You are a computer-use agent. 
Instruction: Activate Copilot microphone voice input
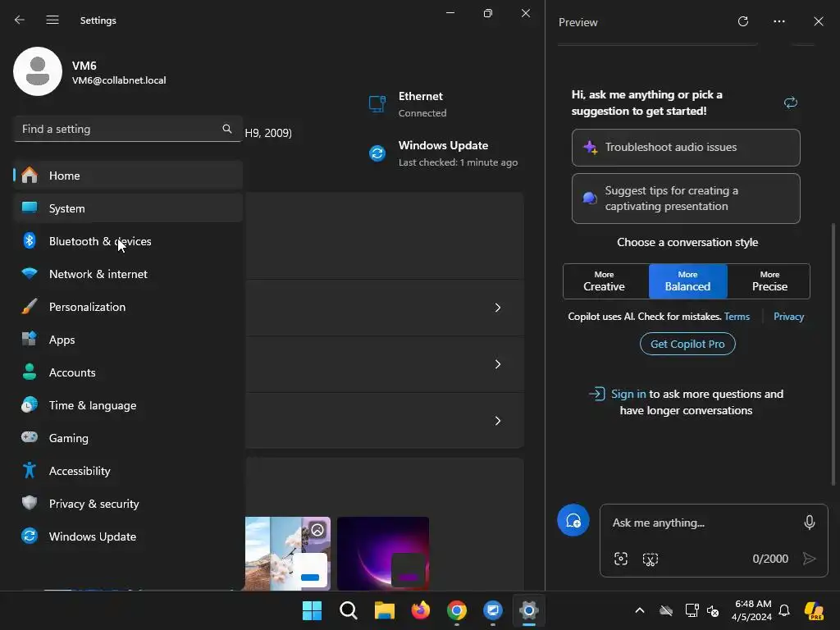810,523
